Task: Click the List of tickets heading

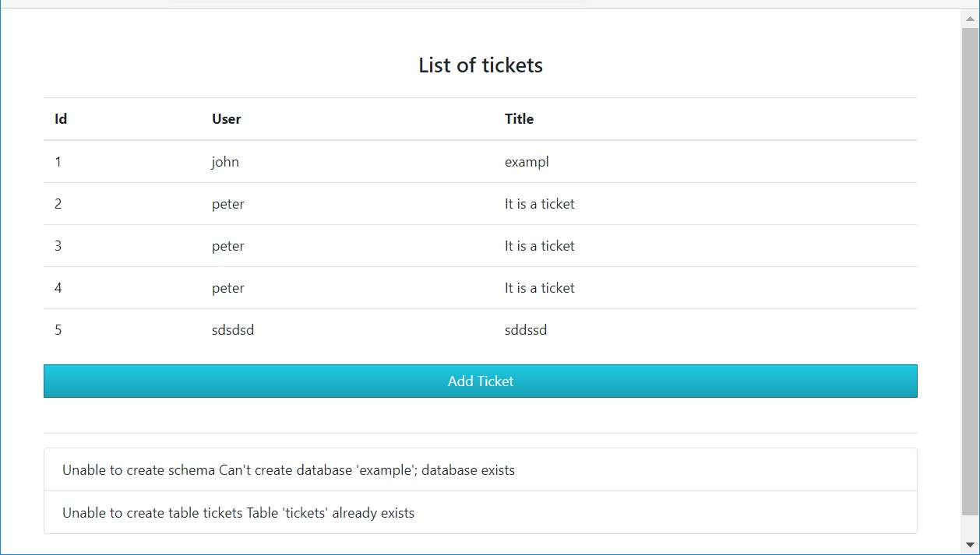Action: coord(480,65)
